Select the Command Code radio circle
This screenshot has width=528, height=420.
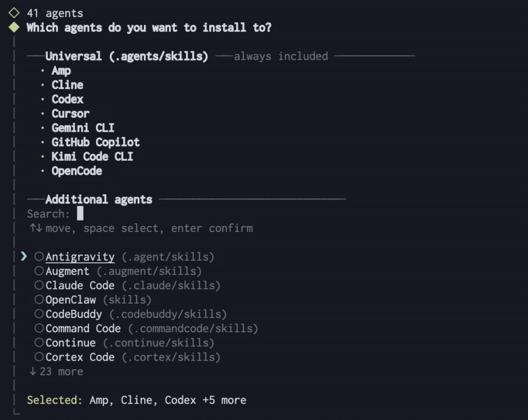[39, 329]
